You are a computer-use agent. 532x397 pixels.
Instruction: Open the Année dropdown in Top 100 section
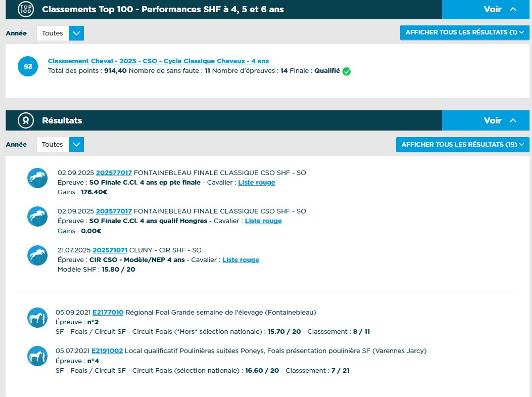(76, 33)
